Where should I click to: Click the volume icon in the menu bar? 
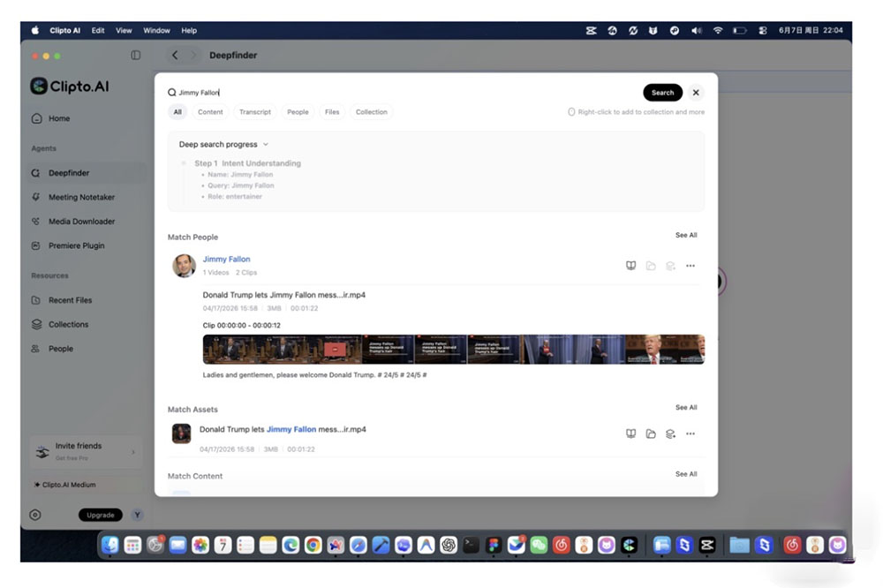[x=696, y=30]
